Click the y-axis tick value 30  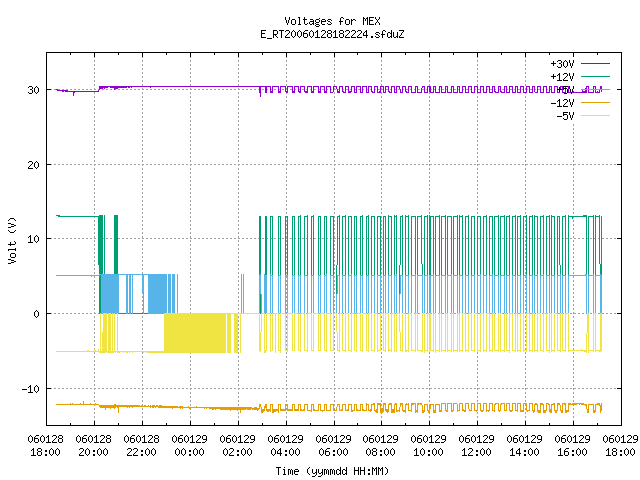tap(33, 90)
